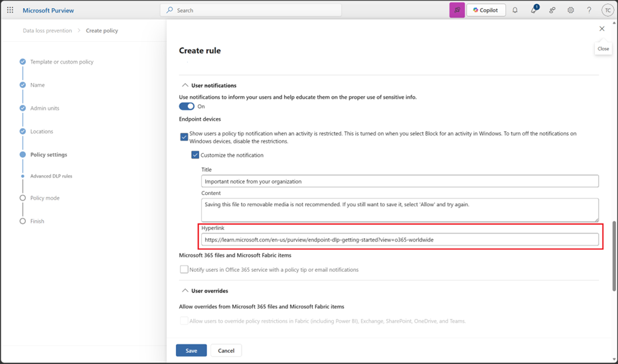This screenshot has height=364, width=618.
Task: Click the Admin units checkmark icon
Action: tap(23, 108)
